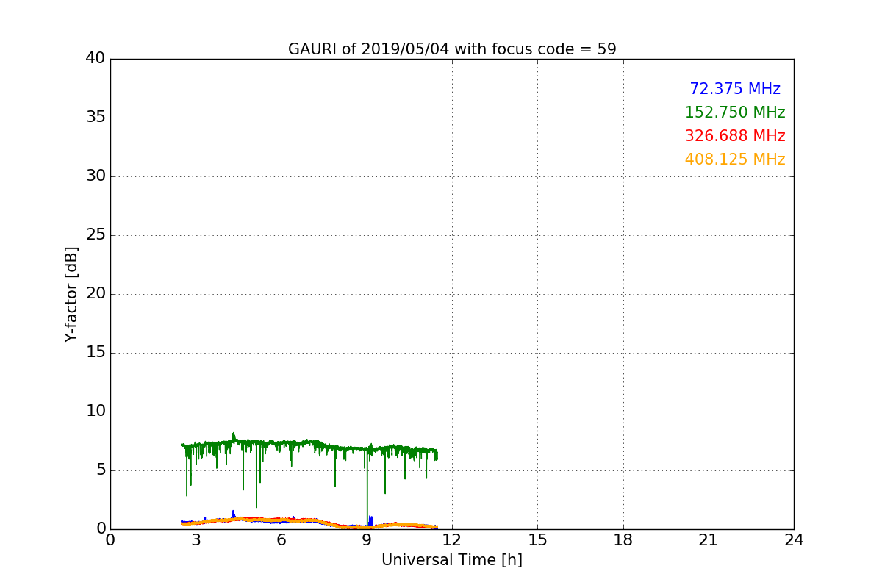882x588 pixels.
Task: Click the y-axis tick value 30
Action: coord(96,176)
